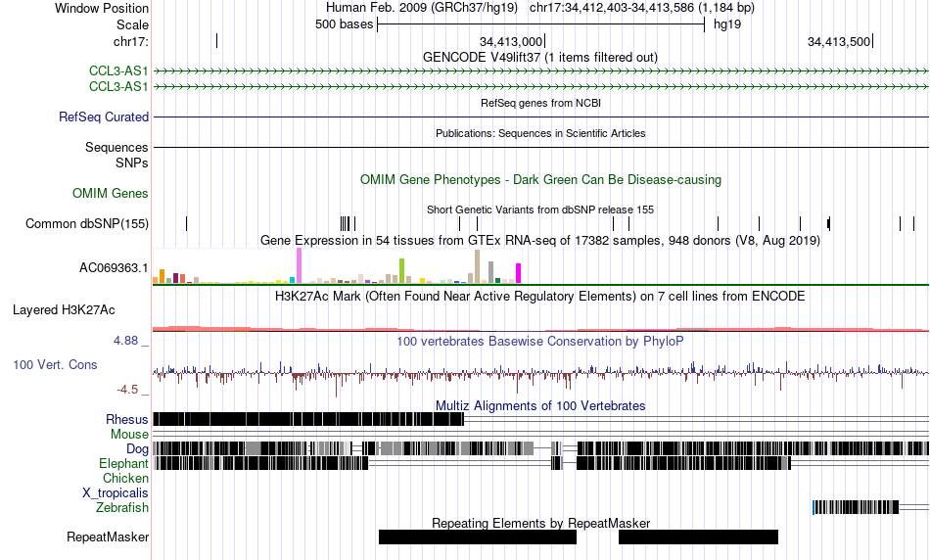
Task: Click the RepeatMasker track label
Action: coord(108,537)
